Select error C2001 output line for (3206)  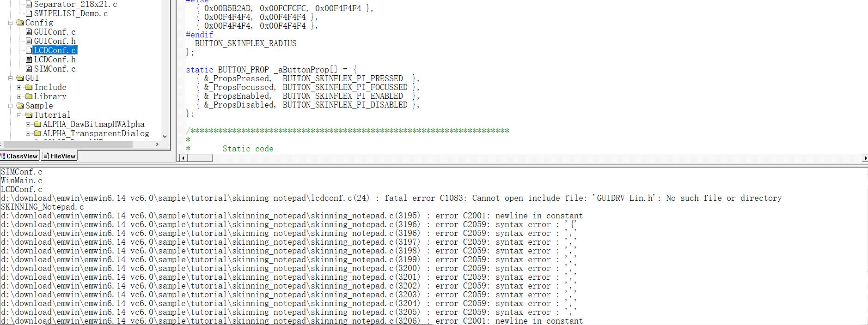tap(292, 321)
